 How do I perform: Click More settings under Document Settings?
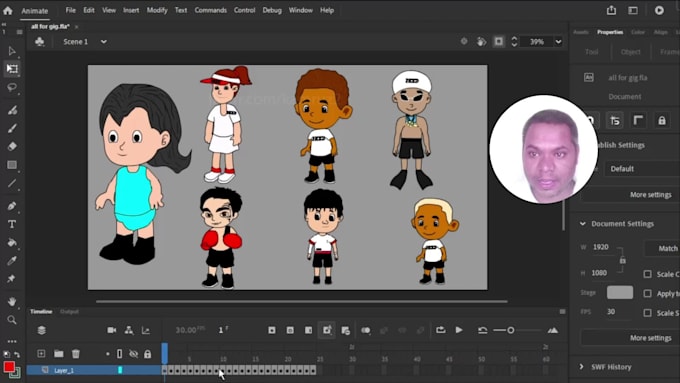(x=651, y=338)
